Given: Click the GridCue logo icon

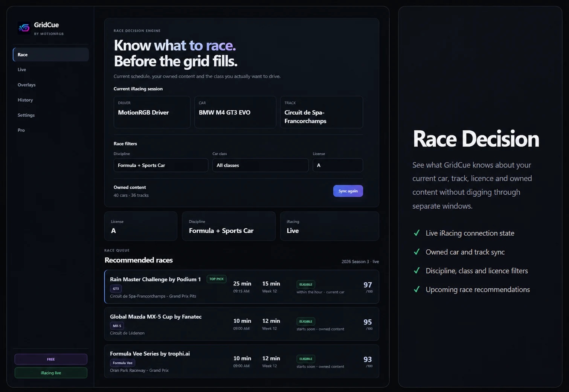Looking at the screenshot, I should [24, 28].
